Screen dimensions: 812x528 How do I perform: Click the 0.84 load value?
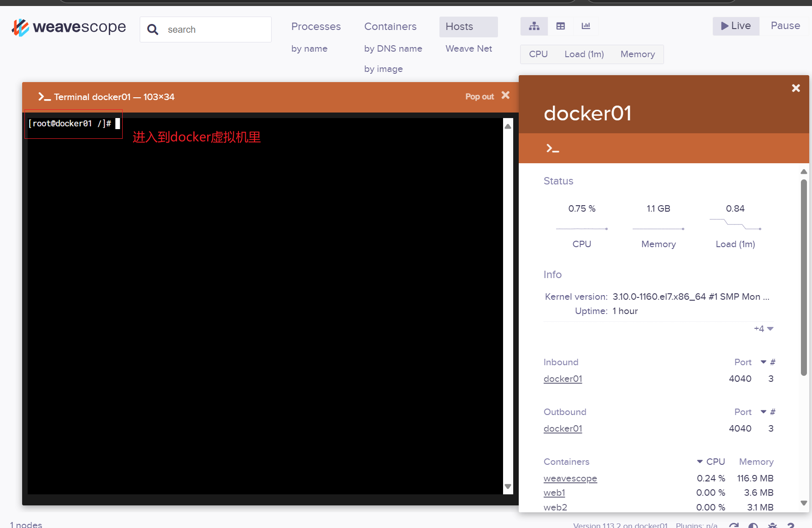tap(735, 208)
